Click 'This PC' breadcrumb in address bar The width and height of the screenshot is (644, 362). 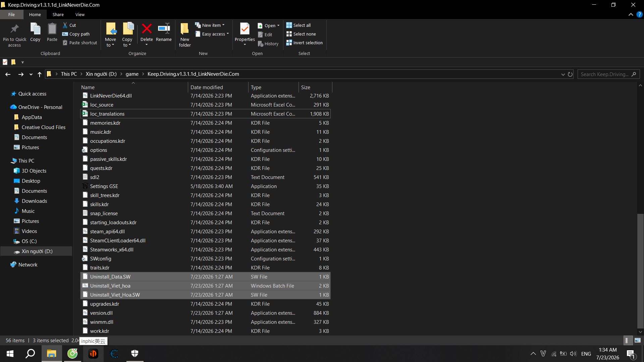[69, 74]
